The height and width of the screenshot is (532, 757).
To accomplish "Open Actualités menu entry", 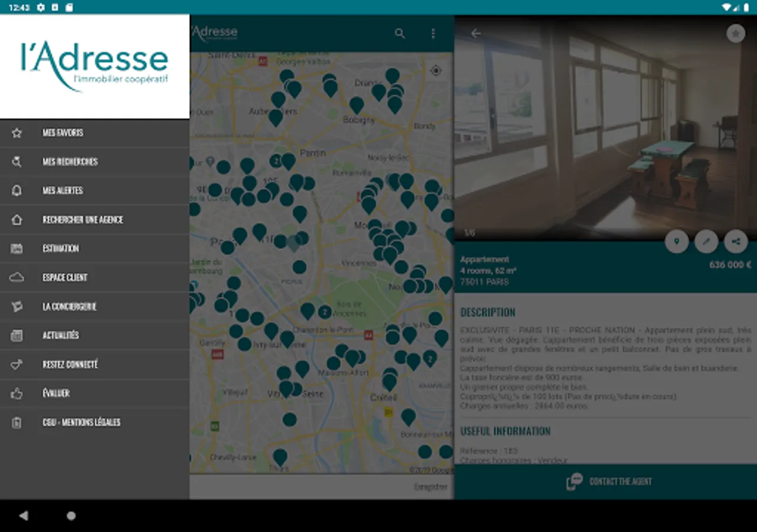I will pos(95,335).
